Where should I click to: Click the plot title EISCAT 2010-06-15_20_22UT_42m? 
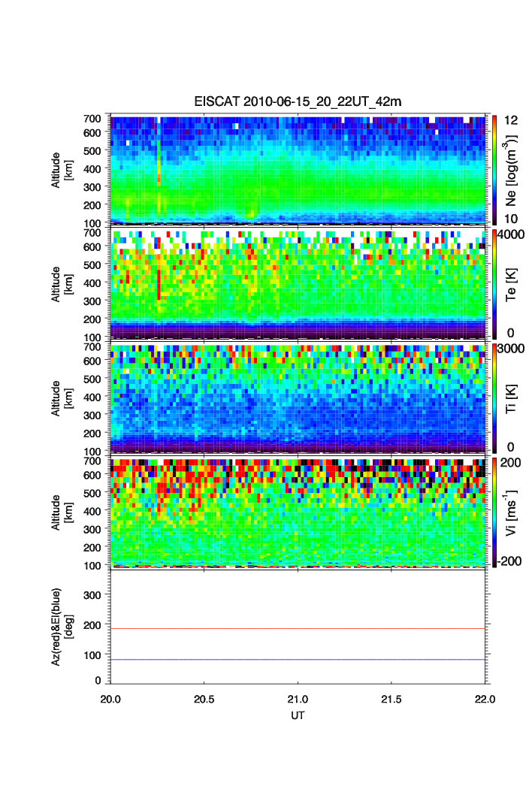click(298, 102)
